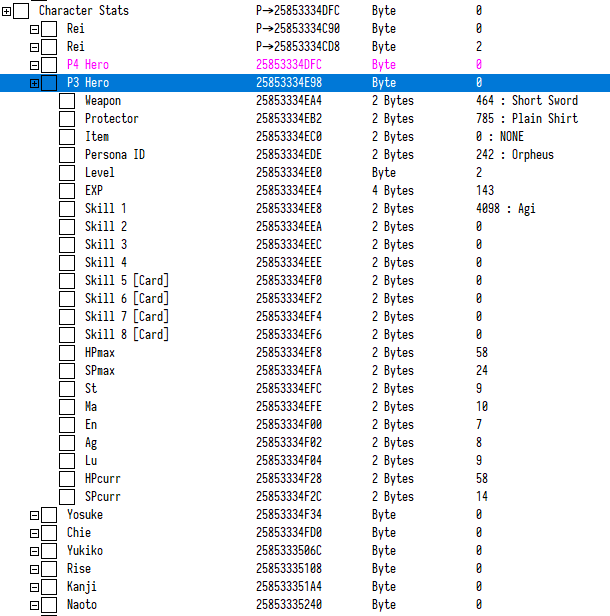Check the Level entry checkbox

pos(67,173)
